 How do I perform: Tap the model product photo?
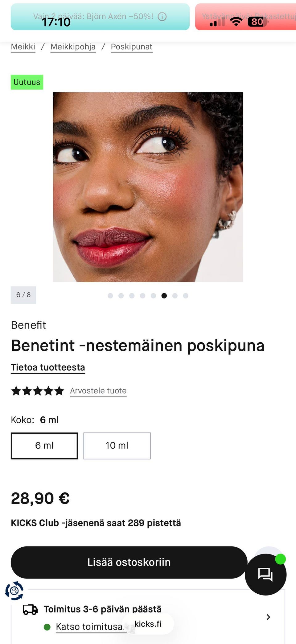pos(148,187)
